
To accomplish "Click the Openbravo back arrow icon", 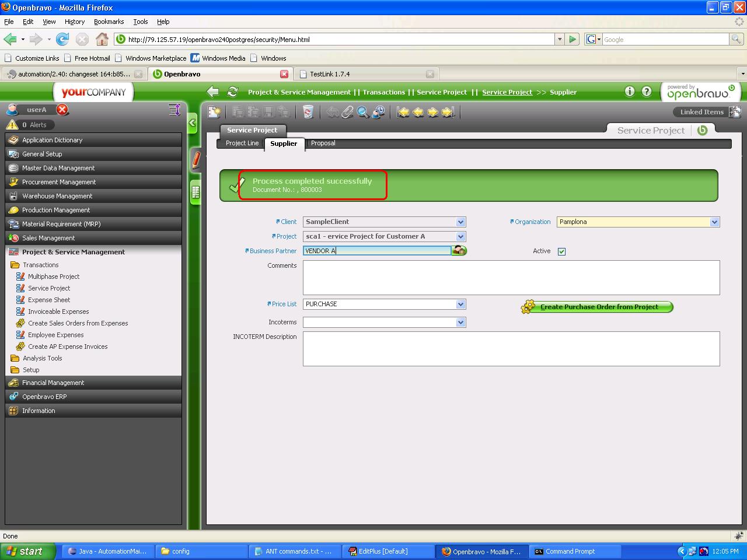I will point(213,92).
